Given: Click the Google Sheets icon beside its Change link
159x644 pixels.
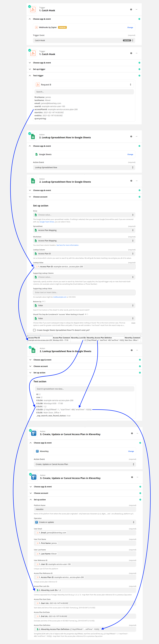Looking at the screenshot, I should pyautogui.click(x=37, y=154).
